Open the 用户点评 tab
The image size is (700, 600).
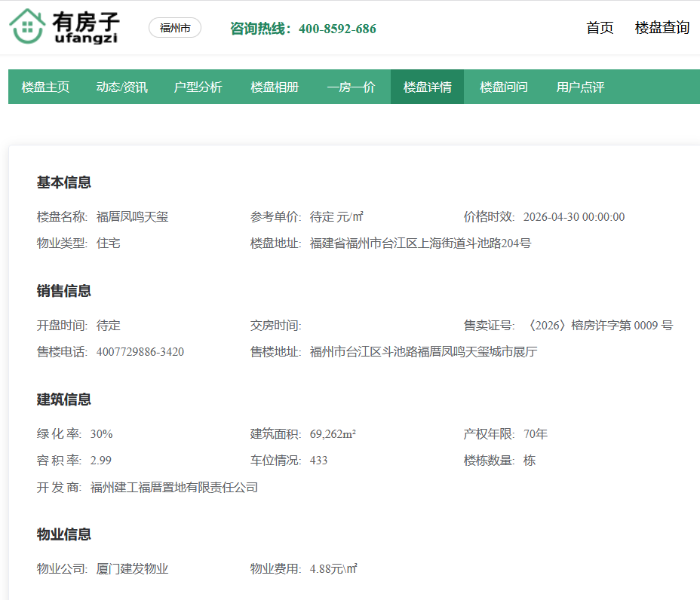coord(580,87)
